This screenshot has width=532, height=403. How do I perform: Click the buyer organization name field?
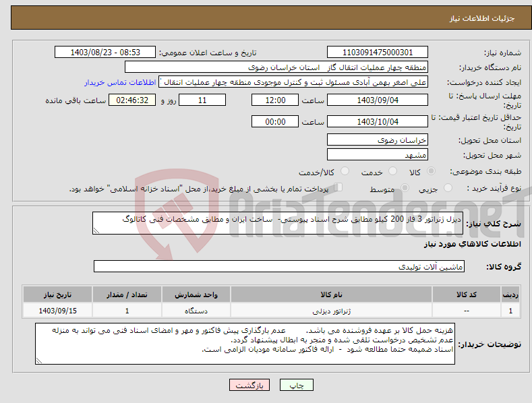coord(276,67)
